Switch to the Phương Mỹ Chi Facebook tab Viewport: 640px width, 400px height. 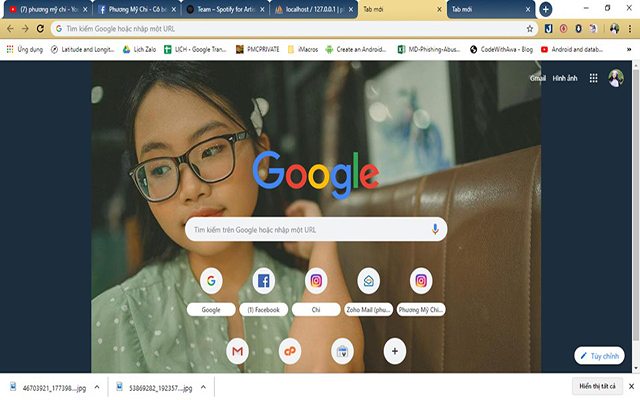tap(137, 9)
